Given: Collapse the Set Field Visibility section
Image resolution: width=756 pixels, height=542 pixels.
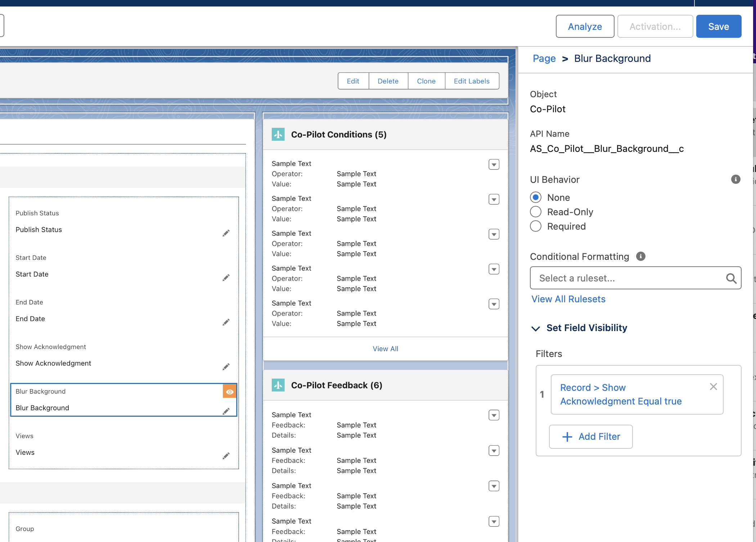Looking at the screenshot, I should 536,328.
